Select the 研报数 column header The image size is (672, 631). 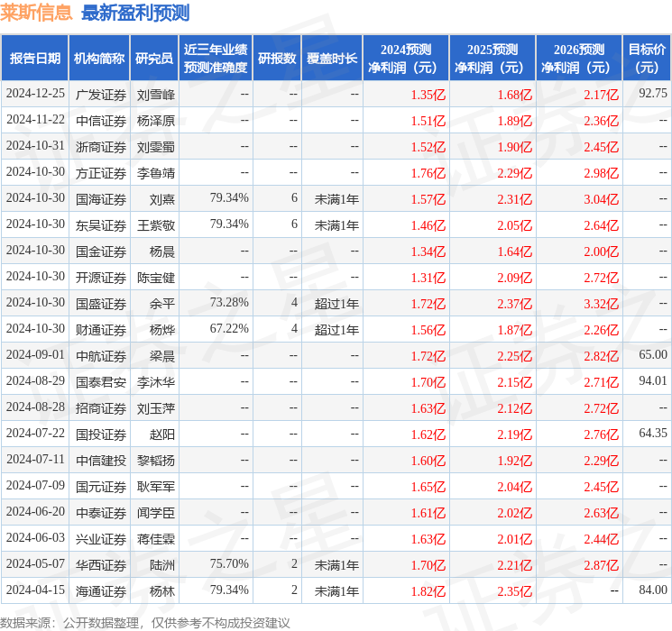(277, 59)
